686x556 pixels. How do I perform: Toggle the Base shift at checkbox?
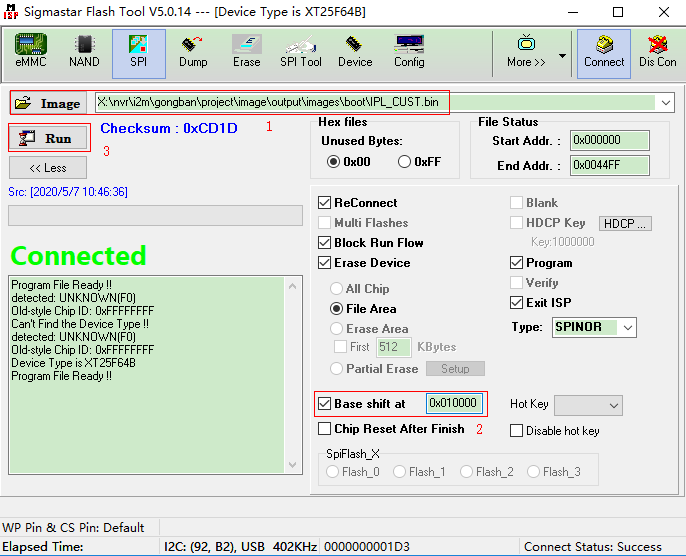pyautogui.click(x=324, y=403)
